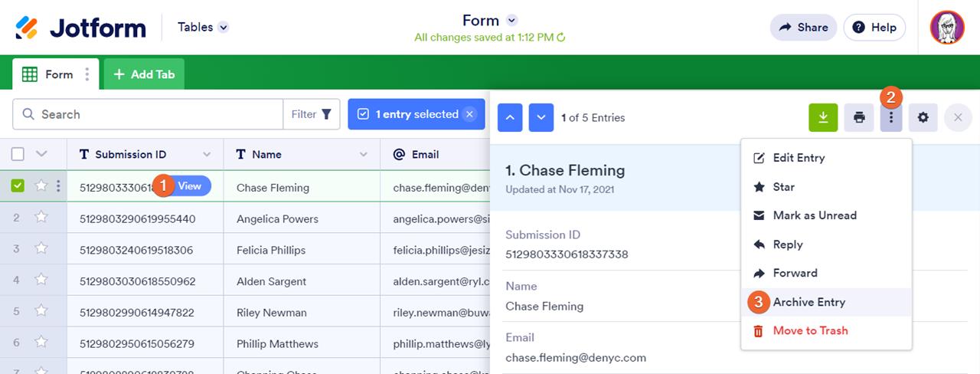Select Archive Entry from the menu
This screenshot has width=980, height=374.
pos(808,302)
